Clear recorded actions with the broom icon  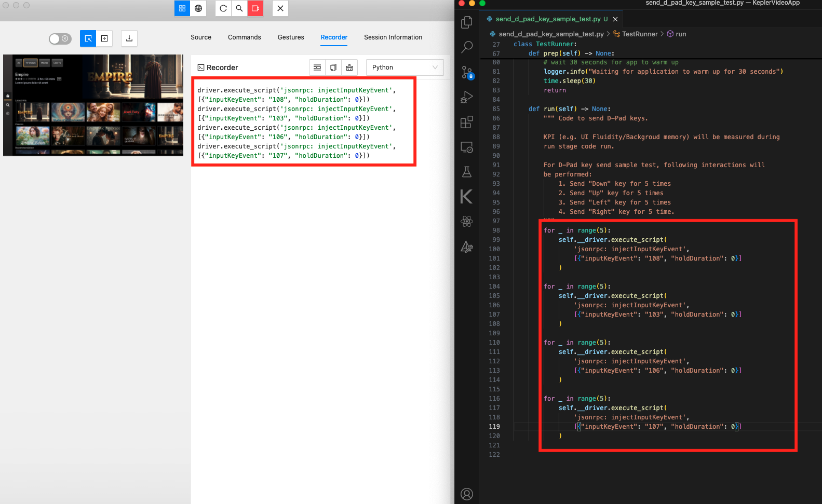point(349,67)
